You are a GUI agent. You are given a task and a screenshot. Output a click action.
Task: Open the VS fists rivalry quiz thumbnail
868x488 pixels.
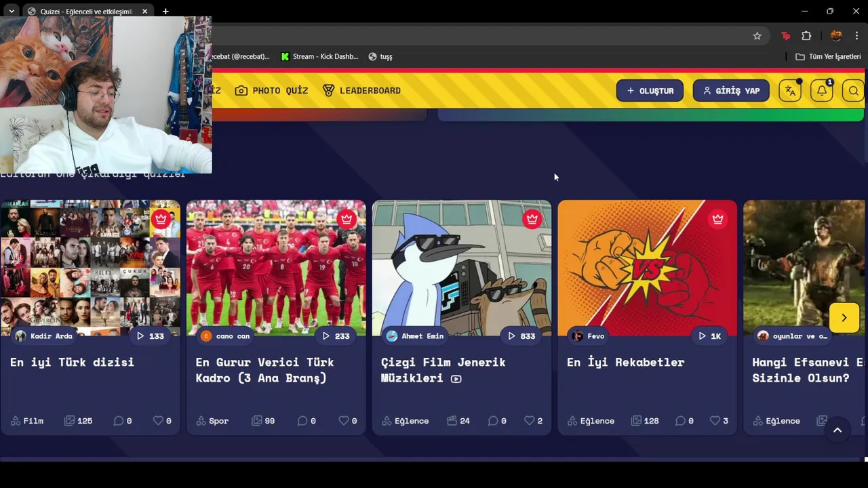click(x=647, y=268)
